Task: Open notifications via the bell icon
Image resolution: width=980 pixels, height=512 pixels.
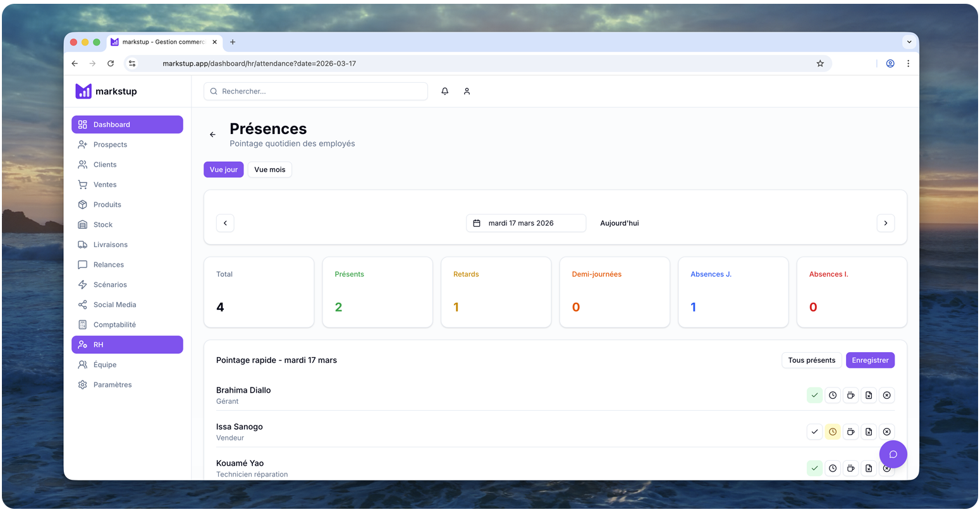Action: coord(444,91)
